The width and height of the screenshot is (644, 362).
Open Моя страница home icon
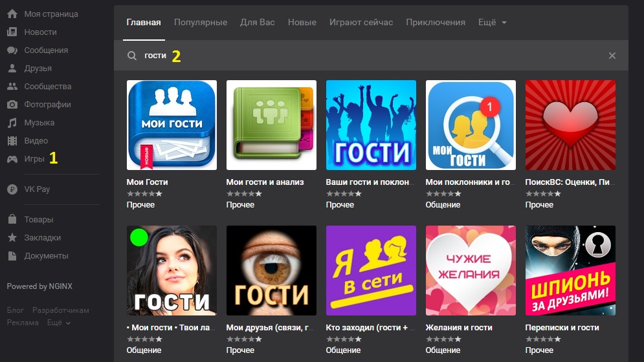coord(12,14)
